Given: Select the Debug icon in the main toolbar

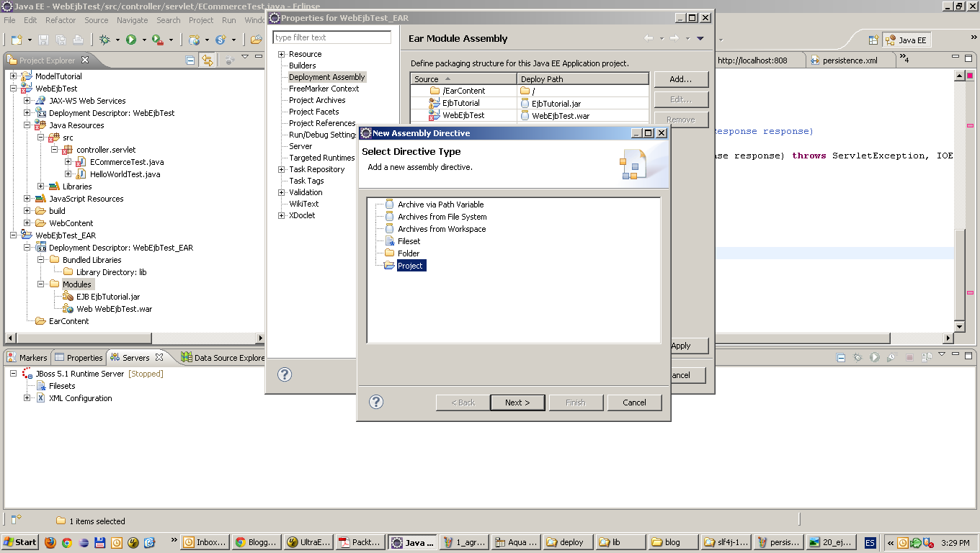Looking at the screenshot, I should pyautogui.click(x=105, y=40).
